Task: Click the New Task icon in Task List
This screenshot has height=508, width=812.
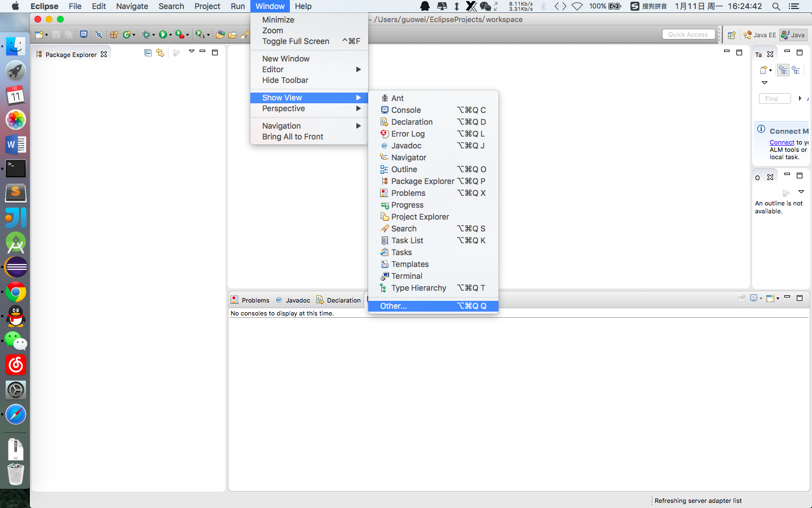Action: [x=764, y=70]
